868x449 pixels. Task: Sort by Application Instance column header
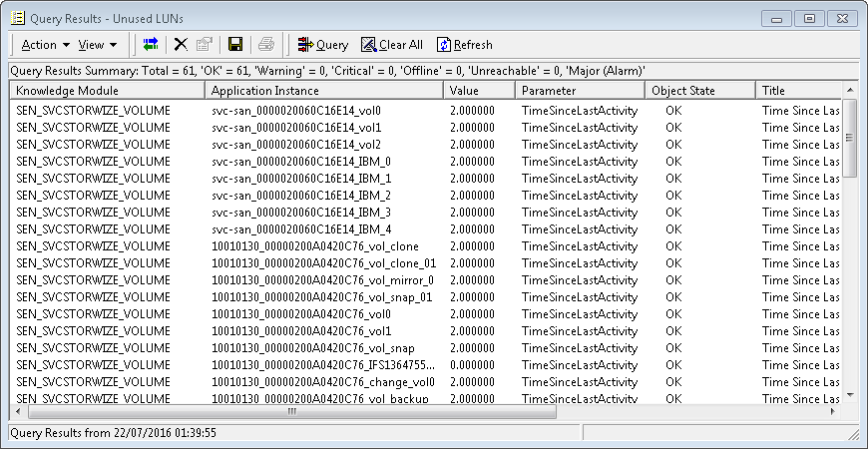(x=324, y=90)
